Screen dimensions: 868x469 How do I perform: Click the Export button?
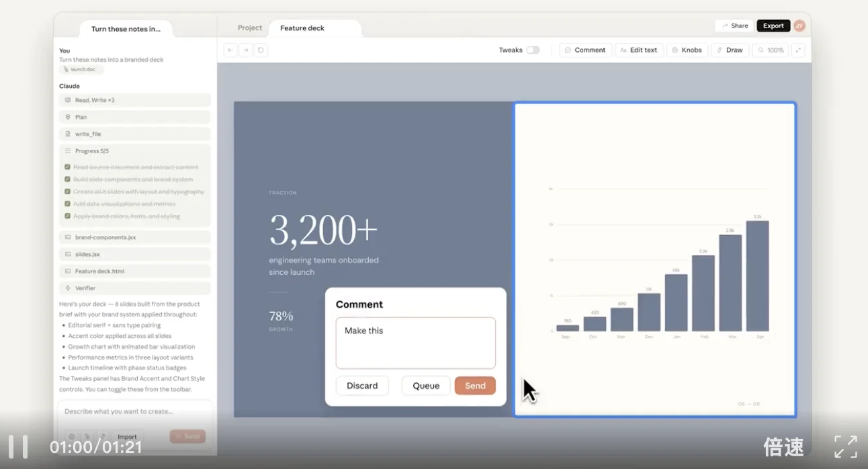(x=773, y=26)
